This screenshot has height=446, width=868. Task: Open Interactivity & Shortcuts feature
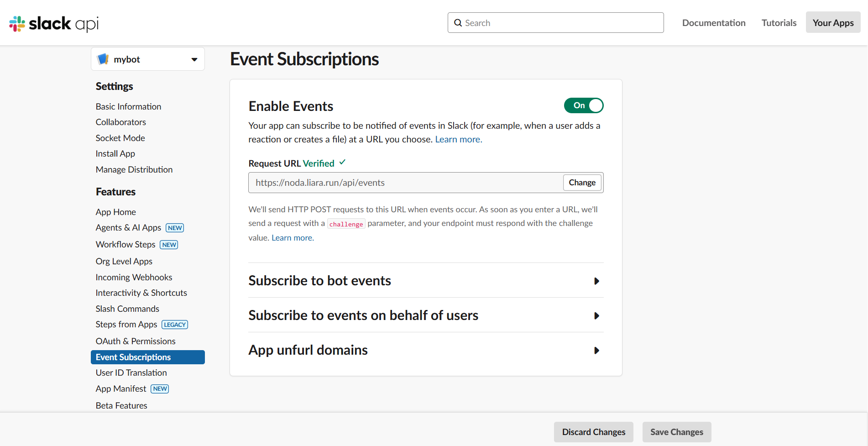point(141,293)
